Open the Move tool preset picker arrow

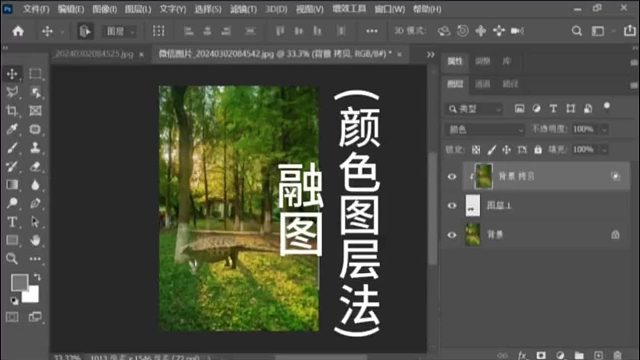62,31
